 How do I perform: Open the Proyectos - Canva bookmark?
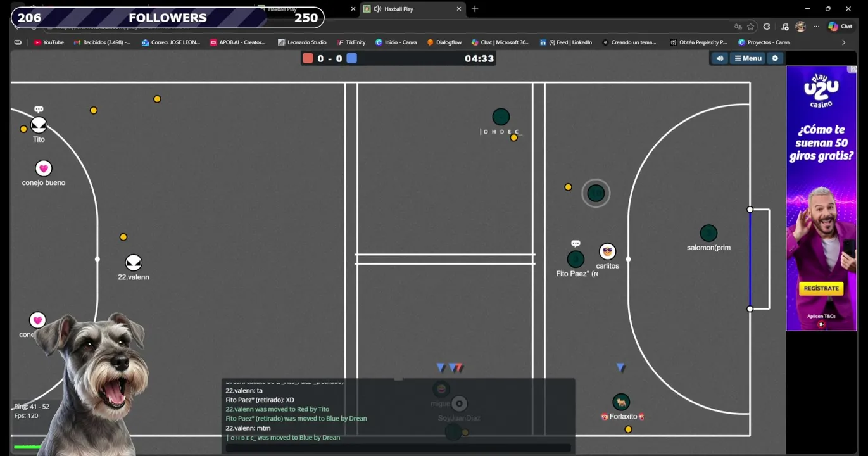764,42
